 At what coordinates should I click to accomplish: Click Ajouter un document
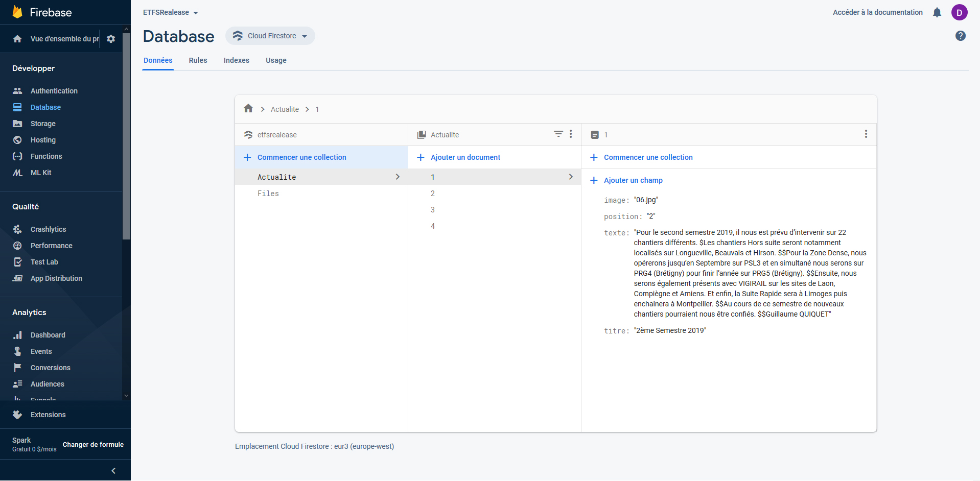pyautogui.click(x=465, y=157)
